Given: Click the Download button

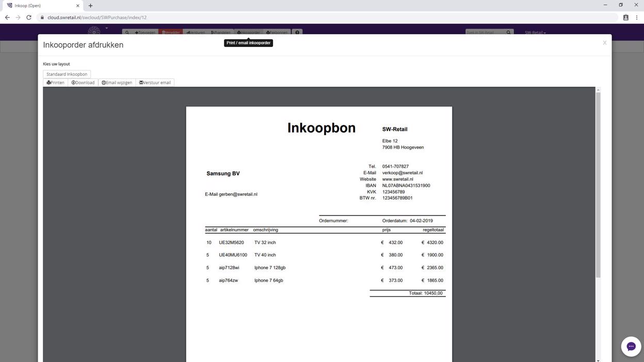Looking at the screenshot, I should 83,83.
